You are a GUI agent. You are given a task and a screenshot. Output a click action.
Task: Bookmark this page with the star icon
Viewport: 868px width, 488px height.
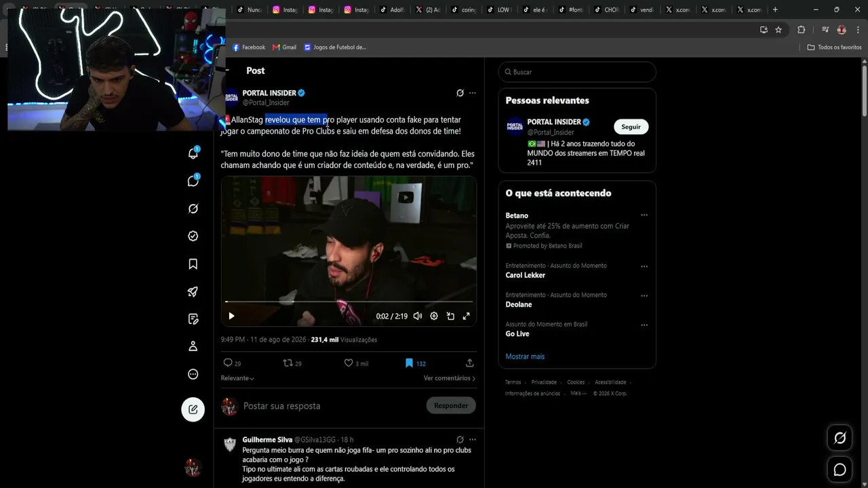point(778,30)
